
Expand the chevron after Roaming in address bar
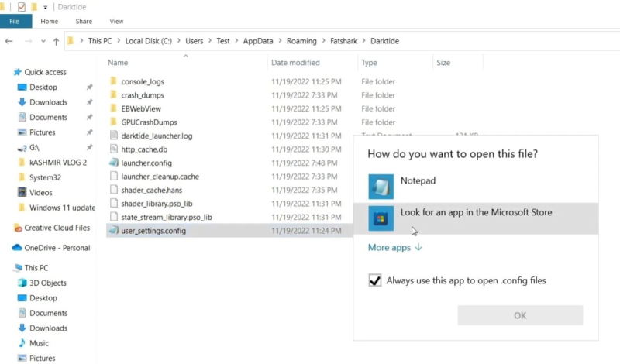pos(323,41)
